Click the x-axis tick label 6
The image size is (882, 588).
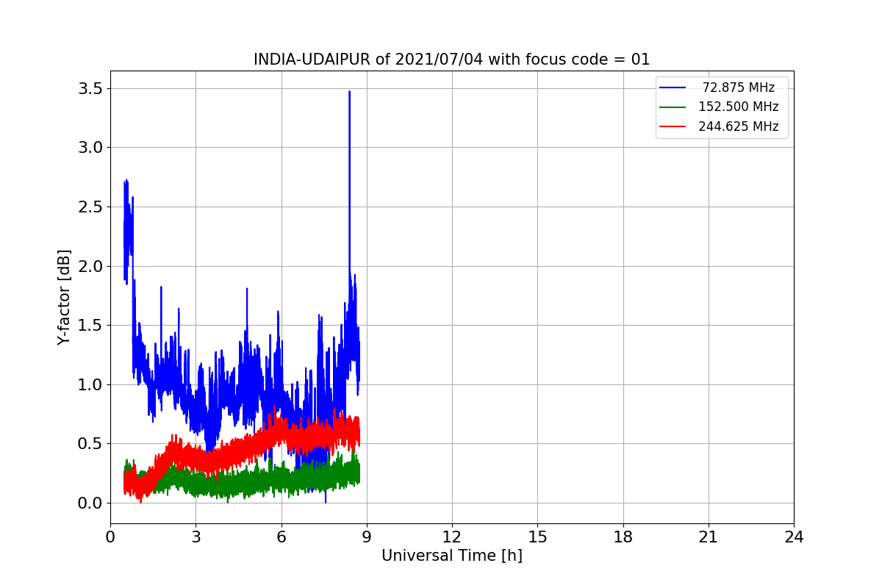281,537
